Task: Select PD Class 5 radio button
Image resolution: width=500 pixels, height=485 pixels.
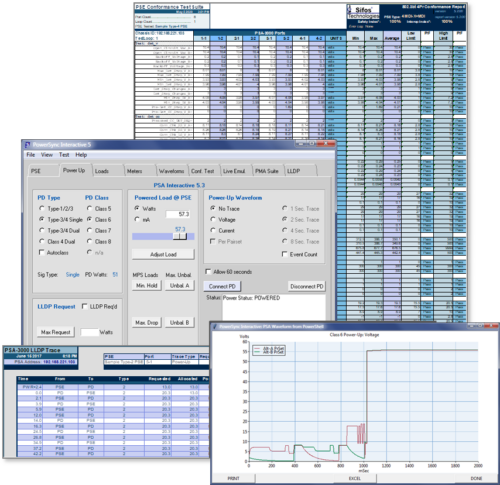Action: coord(89,208)
